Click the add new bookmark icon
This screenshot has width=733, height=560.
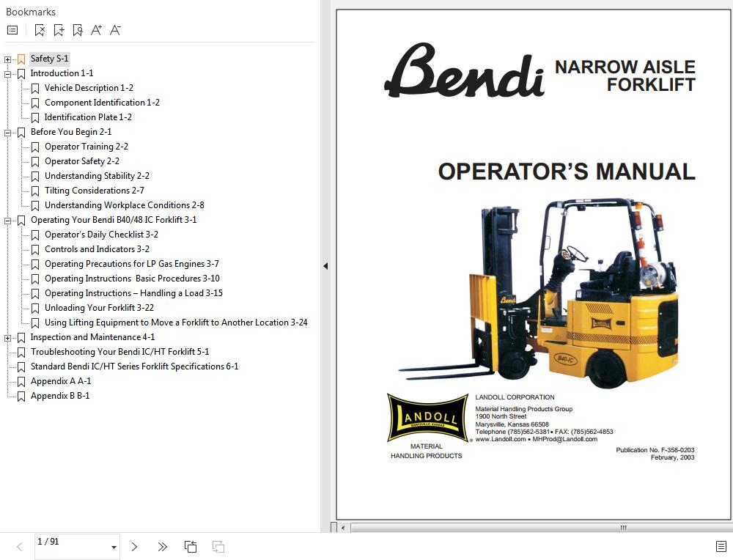point(59,30)
